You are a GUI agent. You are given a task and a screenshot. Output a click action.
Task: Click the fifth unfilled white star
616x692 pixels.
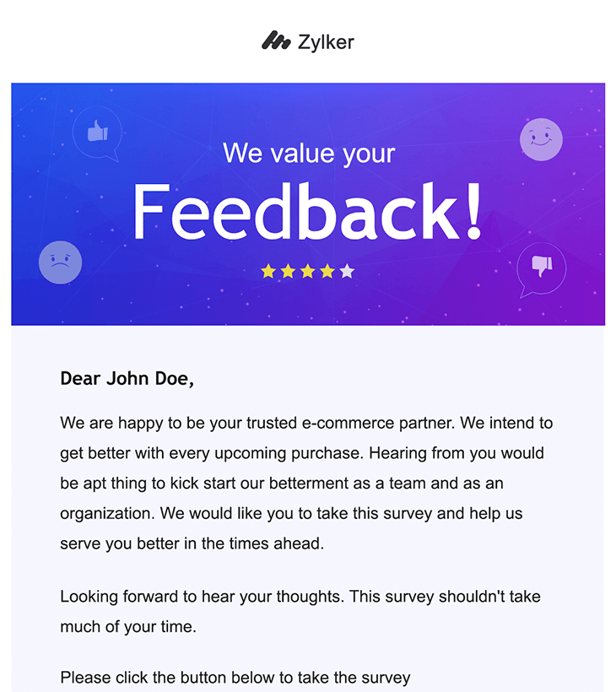(347, 271)
